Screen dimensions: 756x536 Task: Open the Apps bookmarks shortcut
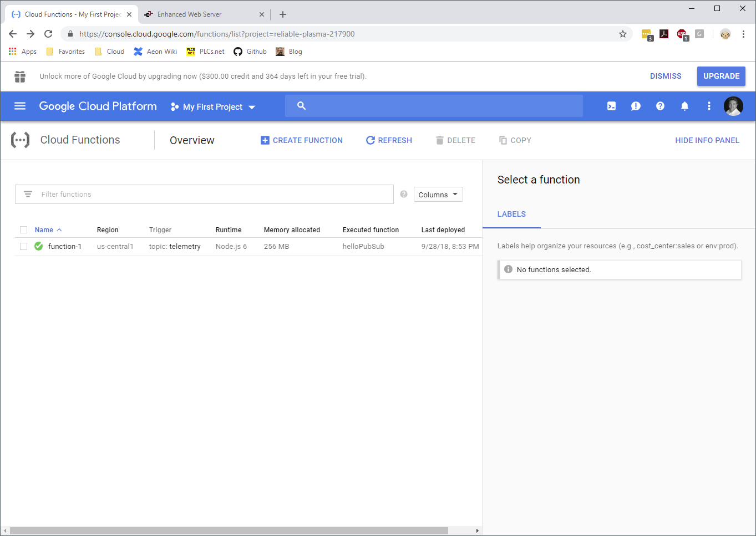tap(22, 52)
